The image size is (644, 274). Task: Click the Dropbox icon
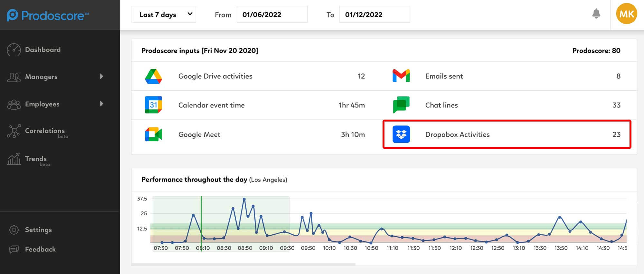[x=401, y=134]
